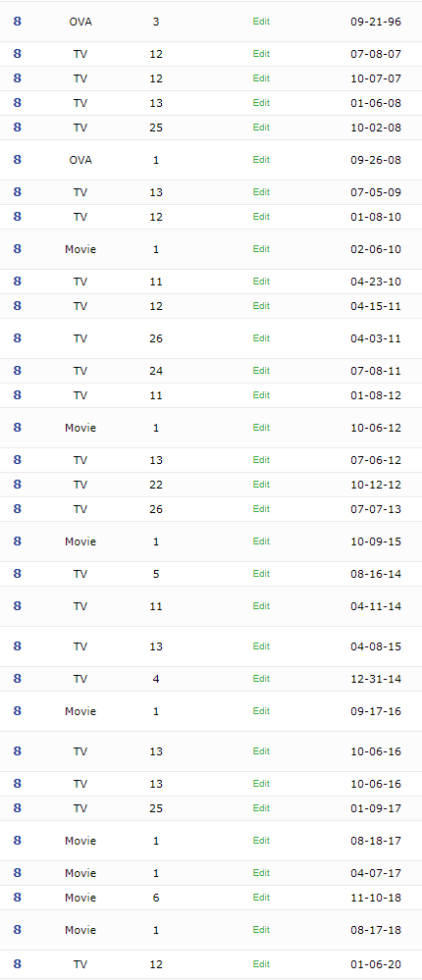The width and height of the screenshot is (422, 980).
Task: Open Edit for the row dated 07-08-07
Action: click(261, 54)
